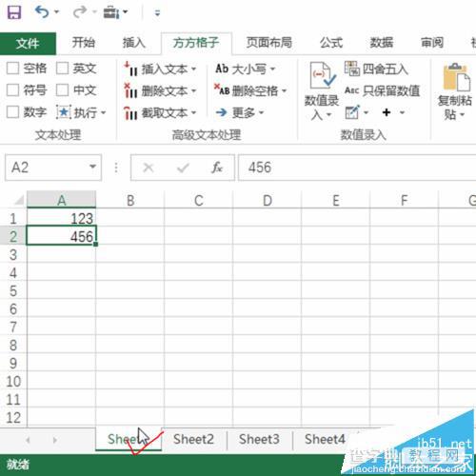Switch to the 插入 tab

click(134, 43)
